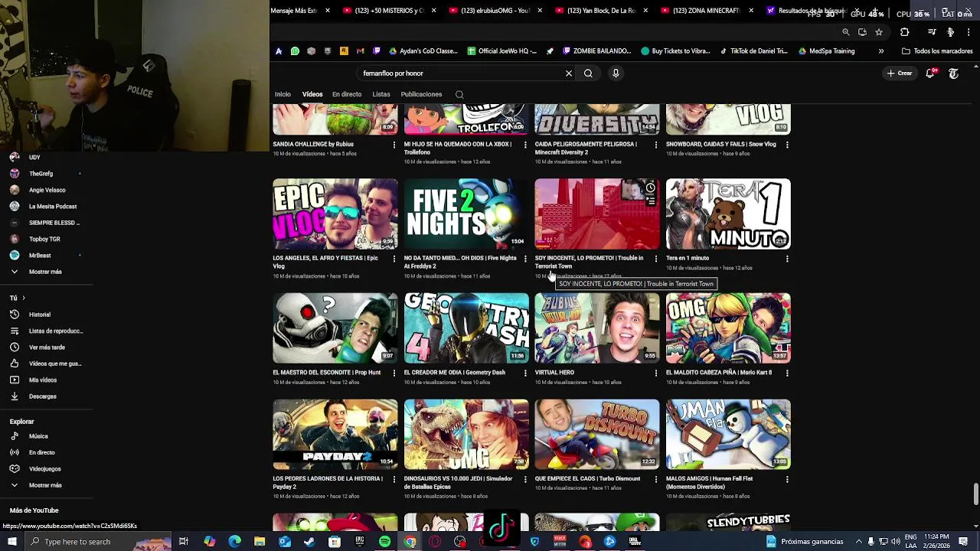Open Todos los marcadores folder
Image resolution: width=980 pixels, height=551 pixels.
click(x=937, y=51)
